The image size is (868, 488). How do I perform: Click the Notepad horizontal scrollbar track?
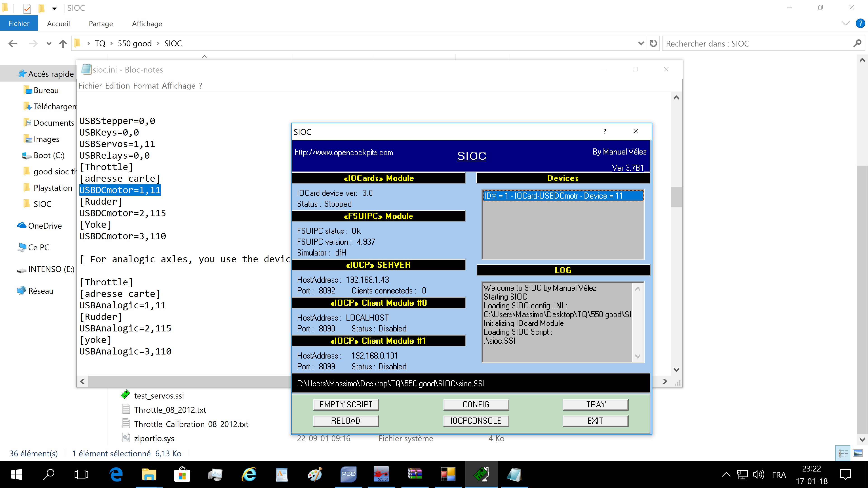point(189,381)
